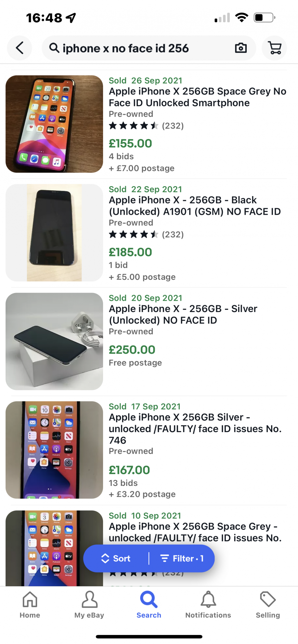
Task: Tap the magnifier icon in search field
Action: (x=54, y=48)
